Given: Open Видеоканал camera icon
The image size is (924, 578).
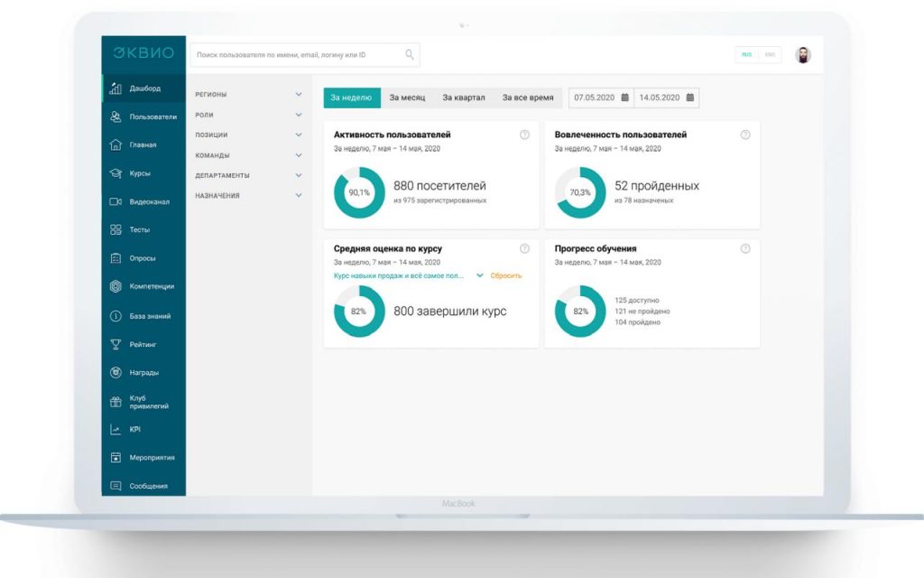Looking at the screenshot, I should pyautogui.click(x=115, y=201).
